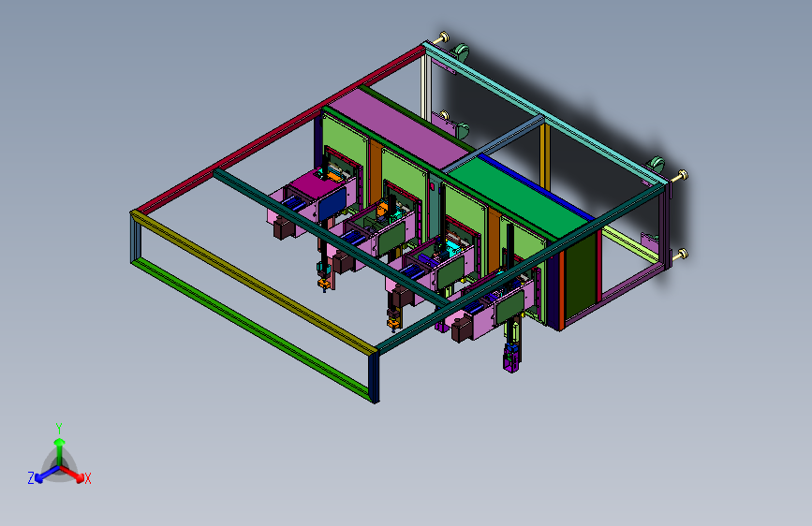
Task: Select the light cyan top right frame beam
Action: pos(544,114)
